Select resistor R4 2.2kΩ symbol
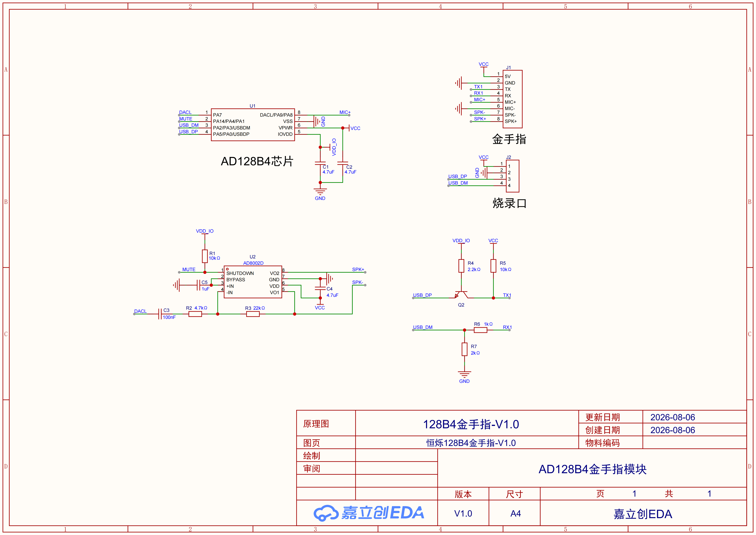 461,266
